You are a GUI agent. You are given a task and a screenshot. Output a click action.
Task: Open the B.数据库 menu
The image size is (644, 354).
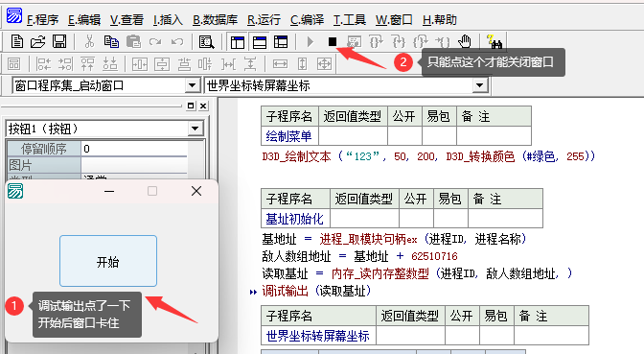tap(216, 20)
